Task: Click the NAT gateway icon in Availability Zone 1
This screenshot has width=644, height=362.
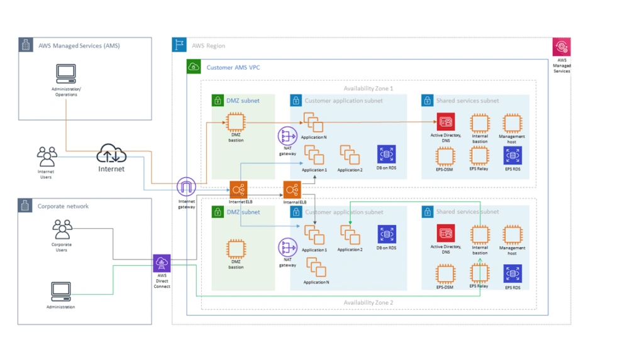Action: click(x=287, y=135)
